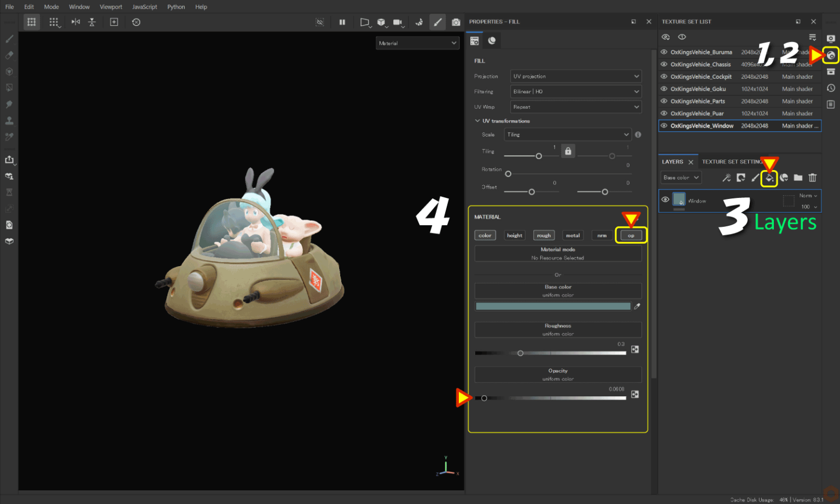This screenshot has height=504, width=840.
Task: Add an effect to the Window layer
Action: 784,177
